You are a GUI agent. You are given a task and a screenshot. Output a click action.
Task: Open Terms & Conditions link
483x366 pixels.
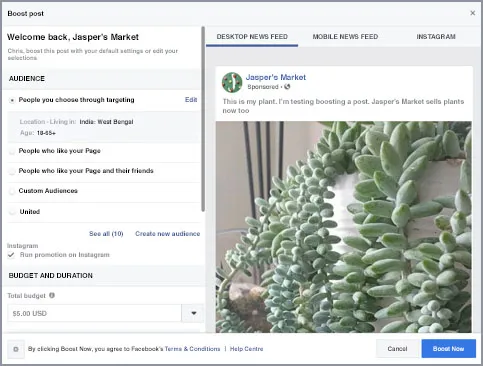(193, 349)
